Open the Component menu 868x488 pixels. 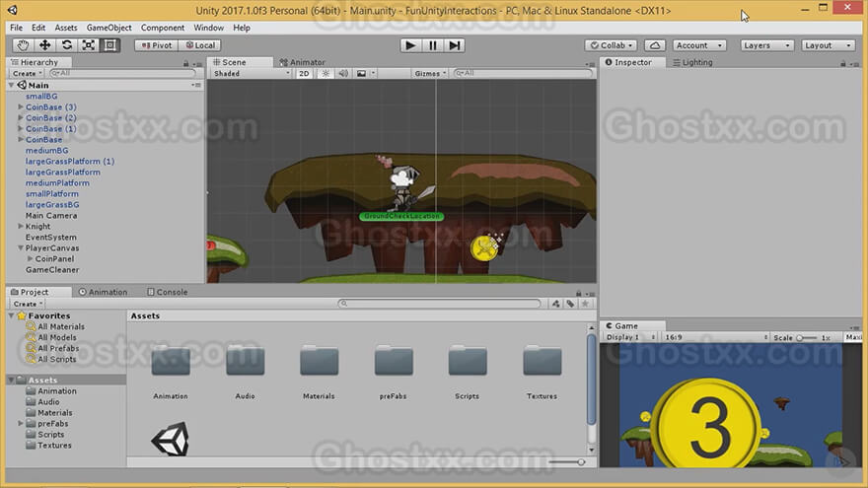[x=162, y=28]
